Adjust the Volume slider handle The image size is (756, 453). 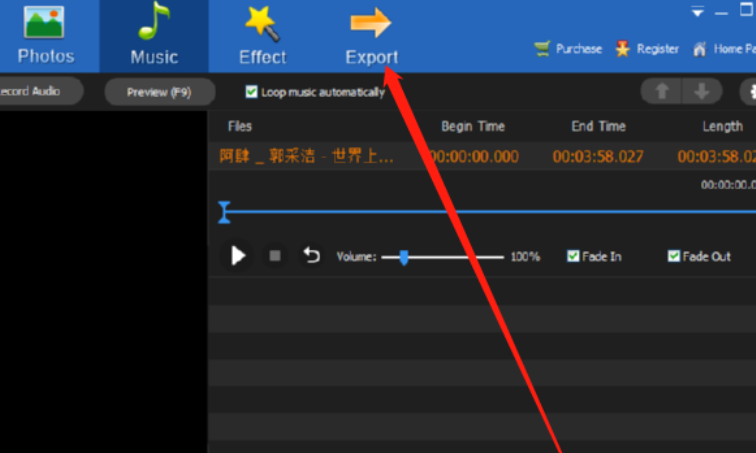click(x=404, y=257)
